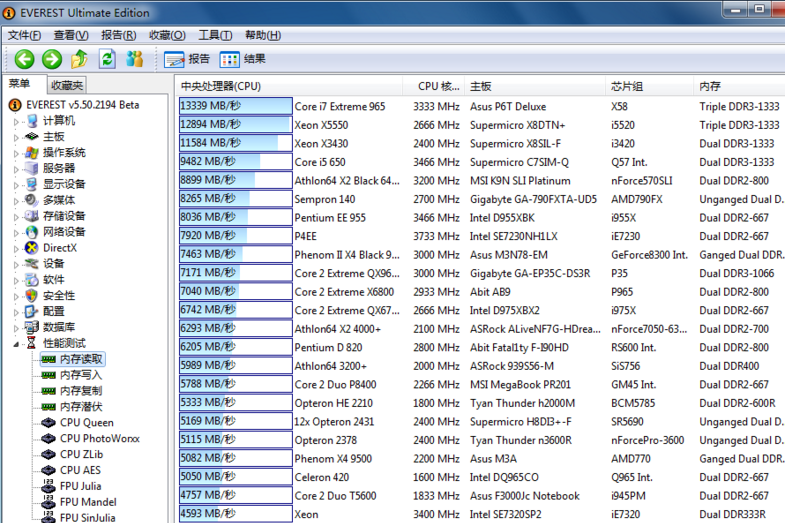Expand the 显示设备 tree node arrow

(17, 185)
